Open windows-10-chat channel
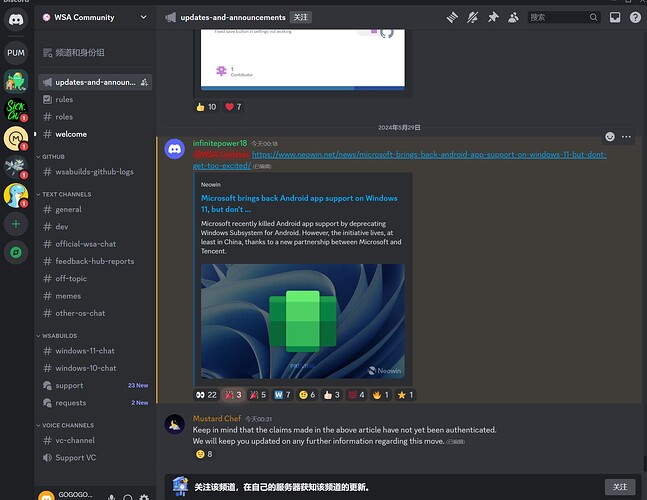 pos(95,368)
